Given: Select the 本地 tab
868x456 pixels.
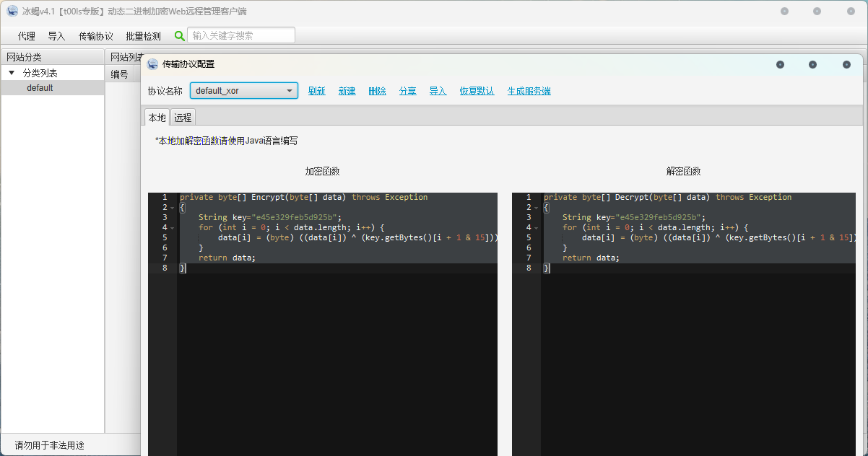Looking at the screenshot, I should pyautogui.click(x=157, y=116).
